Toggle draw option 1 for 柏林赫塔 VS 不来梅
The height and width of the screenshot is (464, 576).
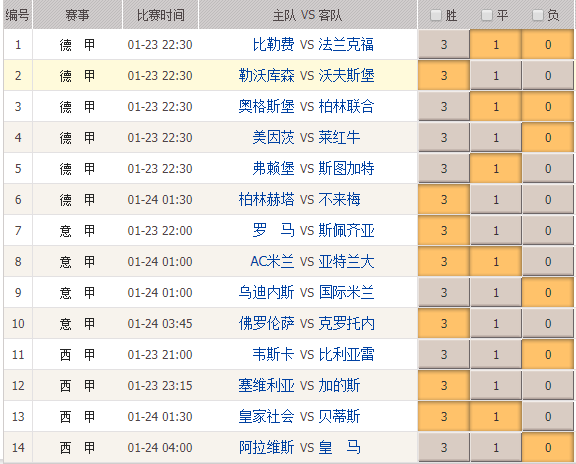point(496,199)
